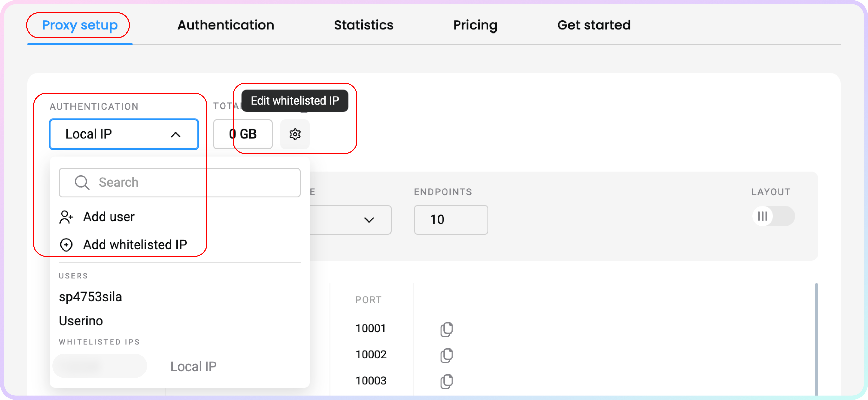868x400 pixels.
Task: Open the Proxy setup tab
Action: tap(80, 25)
